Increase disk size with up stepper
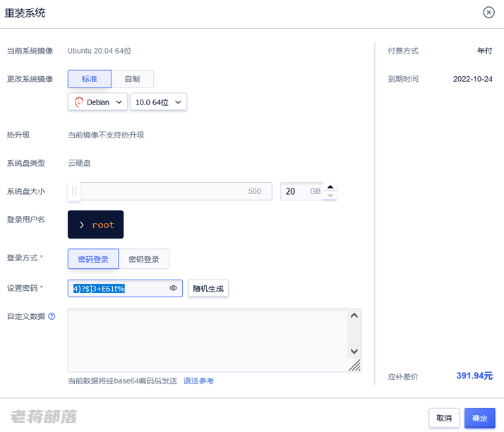 coord(330,187)
